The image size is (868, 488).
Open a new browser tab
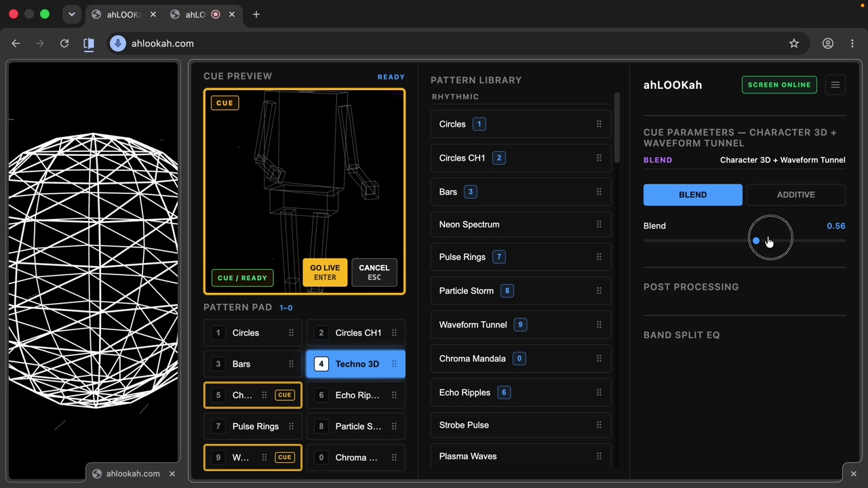pyautogui.click(x=256, y=14)
